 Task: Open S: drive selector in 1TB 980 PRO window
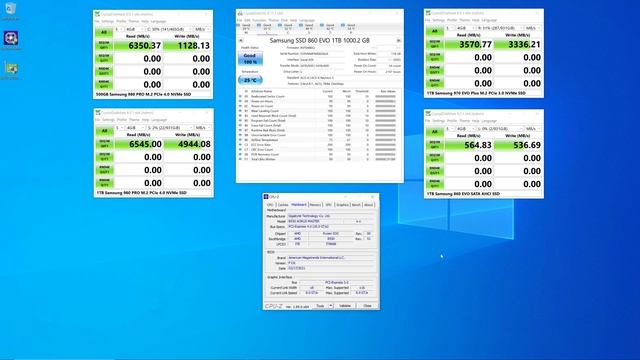[169, 128]
